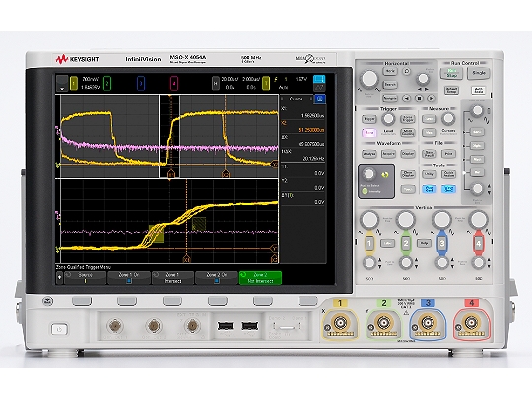This screenshot has height=399, width=532.
Task: Select the channel 2 green indicator on screen
Action: pyautogui.click(x=107, y=83)
